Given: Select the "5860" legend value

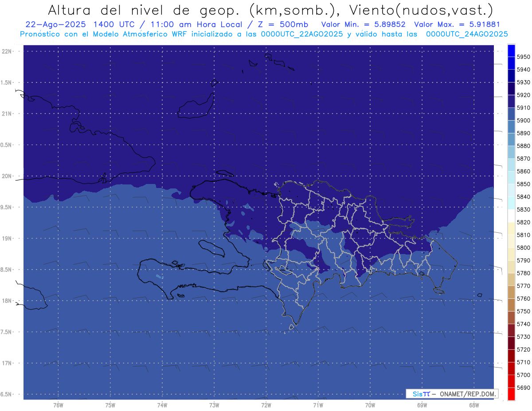Looking at the screenshot, I should [523, 171].
